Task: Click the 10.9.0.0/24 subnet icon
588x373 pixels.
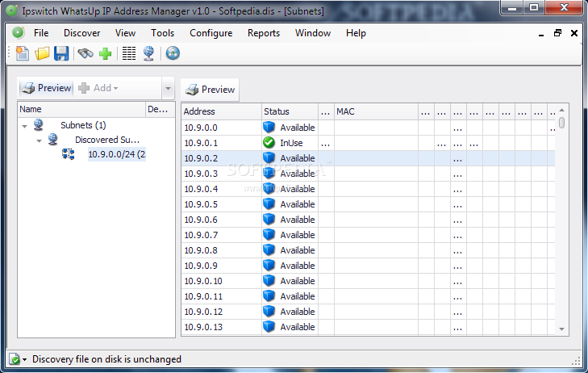Action: [x=69, y=154]
